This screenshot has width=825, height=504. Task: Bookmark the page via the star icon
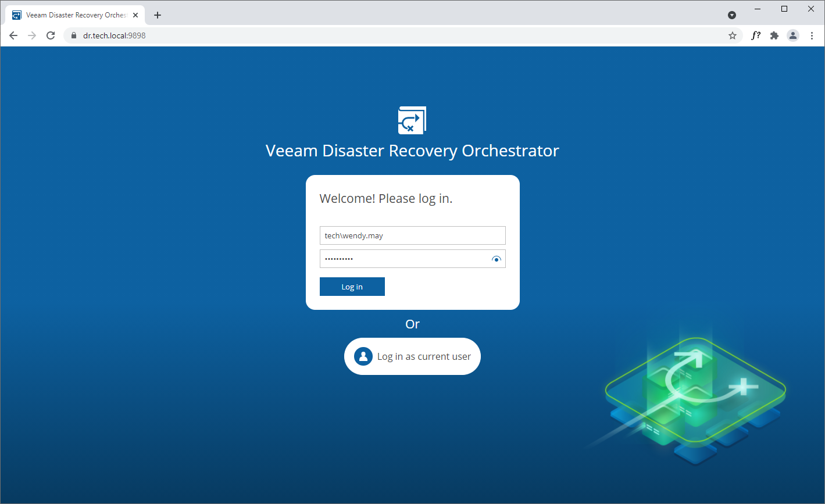point(732,35)
